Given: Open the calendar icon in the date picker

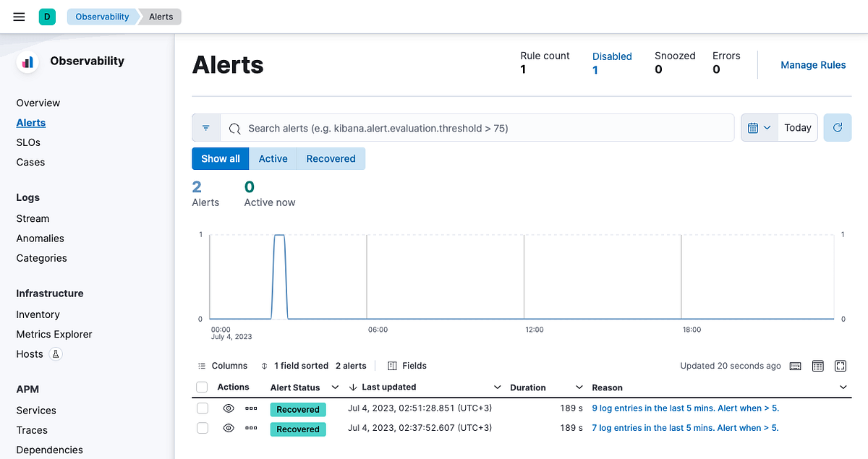Looking at the screenshot, I should pos(754,128).
